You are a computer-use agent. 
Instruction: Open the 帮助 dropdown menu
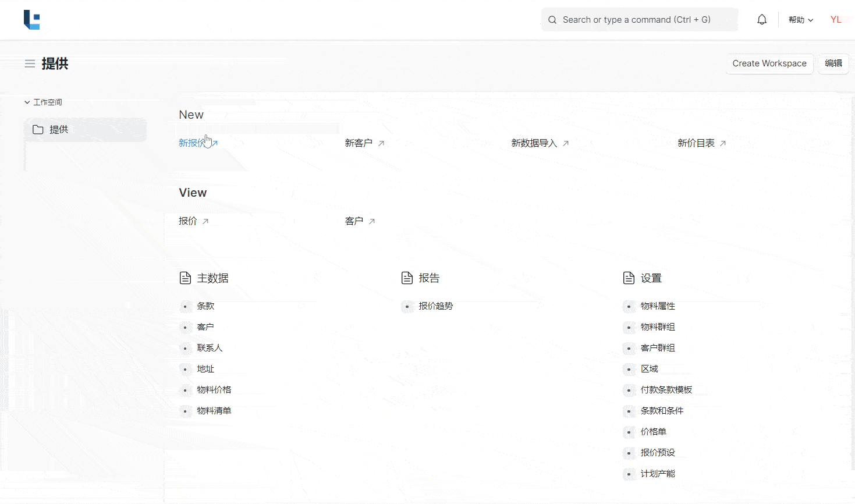[800, 20]
